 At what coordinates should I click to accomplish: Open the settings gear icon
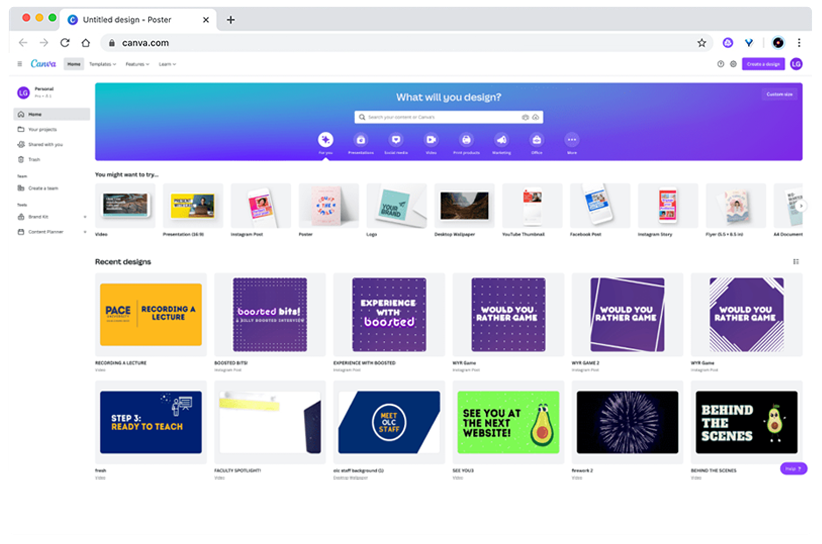[x=733, y=64]
